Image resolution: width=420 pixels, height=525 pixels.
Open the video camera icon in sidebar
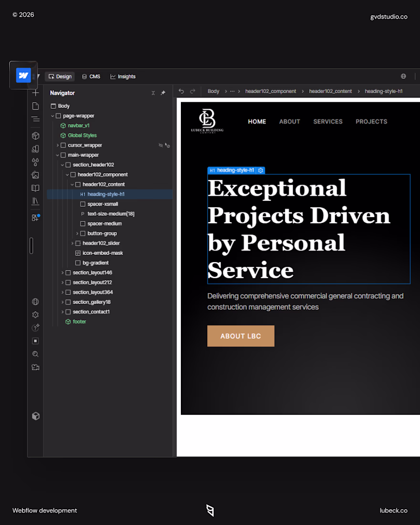(x=35, y=367)
